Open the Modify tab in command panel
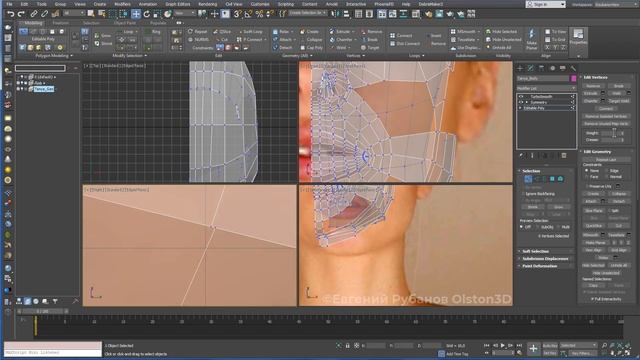The image size is (640, 360). coord(531,68)
